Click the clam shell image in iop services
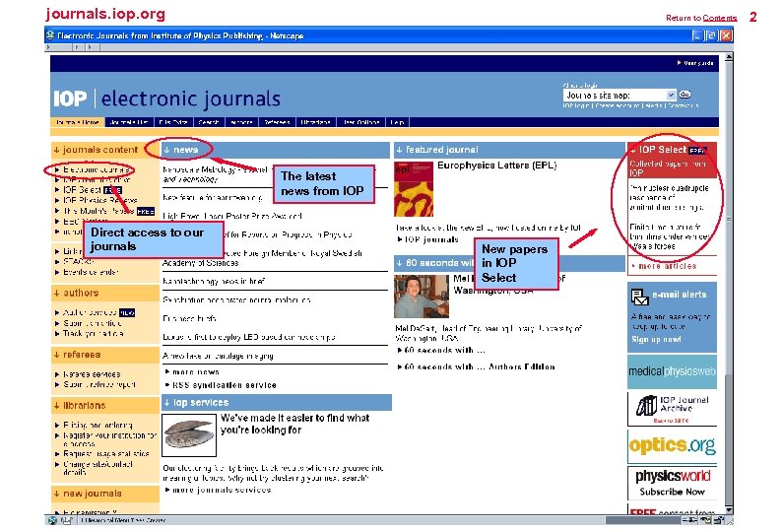This screenshot has width=782, height=532. click(189, 434)
